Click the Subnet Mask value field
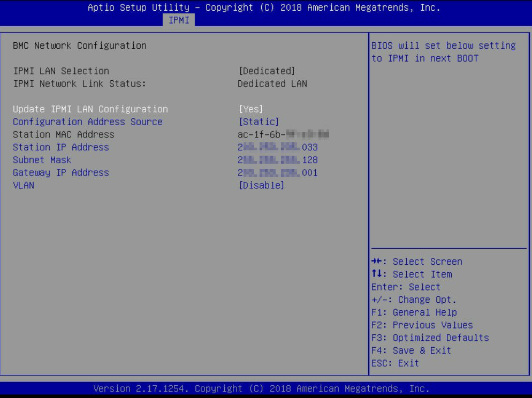This screenshot has height=398, width=532. tap(278, 160)
